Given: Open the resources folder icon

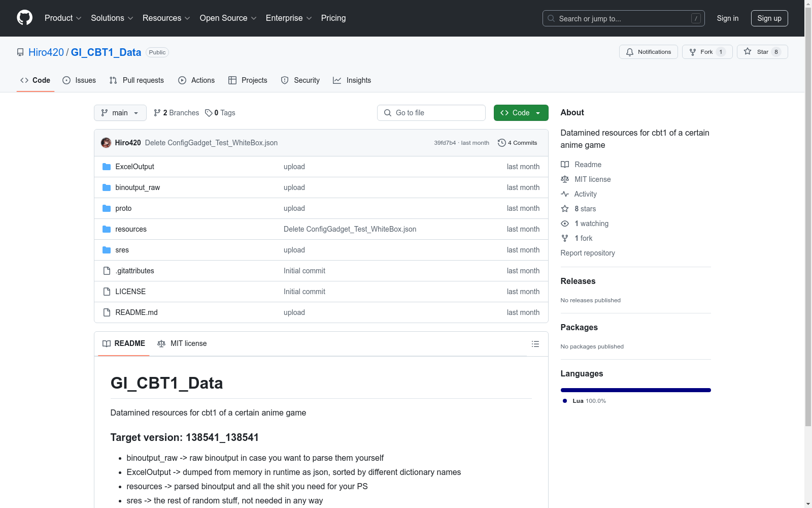Looking at the screenshot, I should [107, 229].
